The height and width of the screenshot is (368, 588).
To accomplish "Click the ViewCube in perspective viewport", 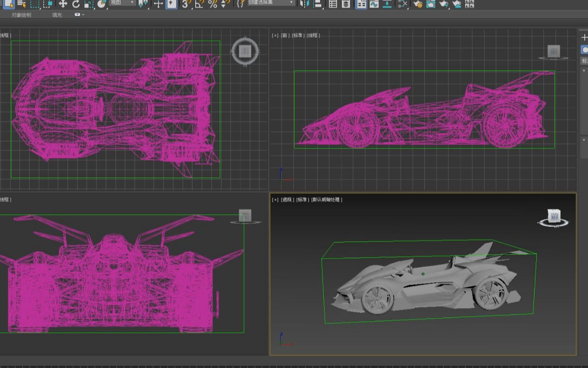I will 554,217.
